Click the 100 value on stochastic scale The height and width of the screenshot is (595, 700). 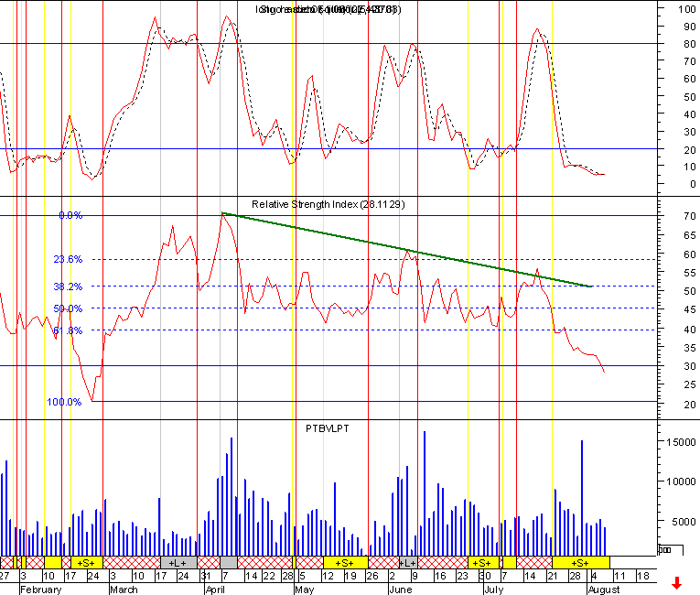[x=686, y=9]
